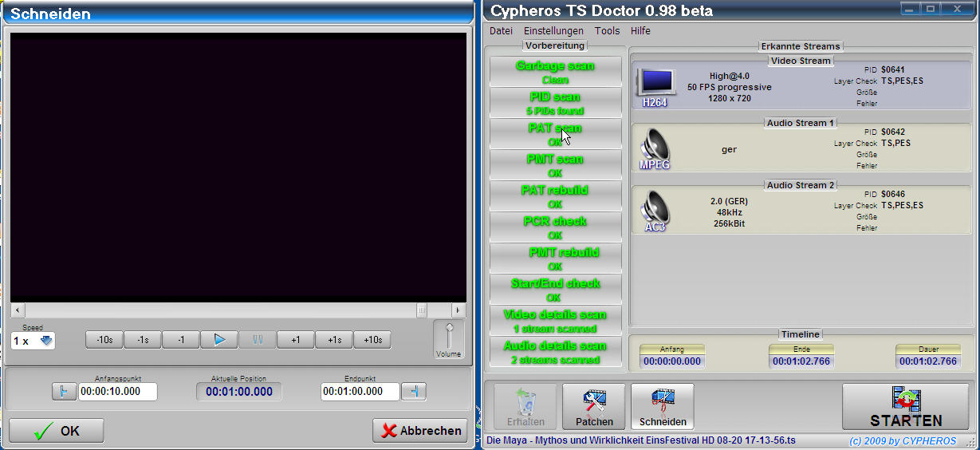Edit the Anfangspunkt time field
The width and height of the screenshot is (980, 450).
118,392
